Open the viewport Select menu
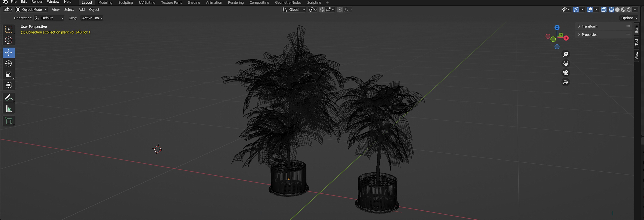Image resolution: width=644 pixels, height=220 pixels. click(69, 10)
